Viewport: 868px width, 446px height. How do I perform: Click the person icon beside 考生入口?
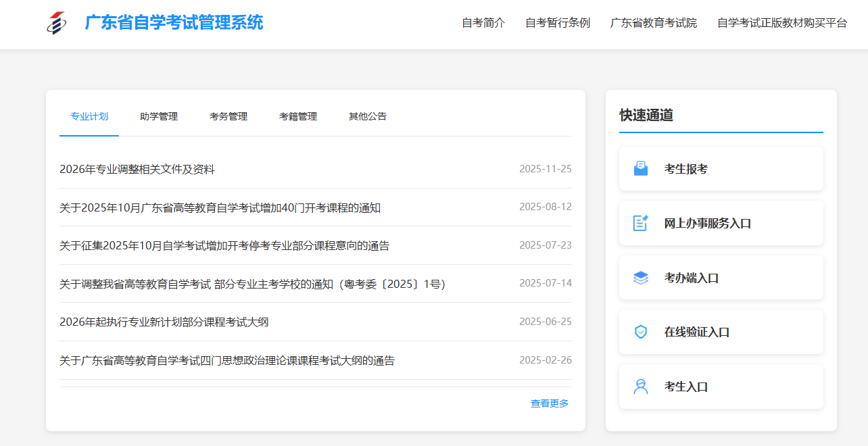[640, 387]
